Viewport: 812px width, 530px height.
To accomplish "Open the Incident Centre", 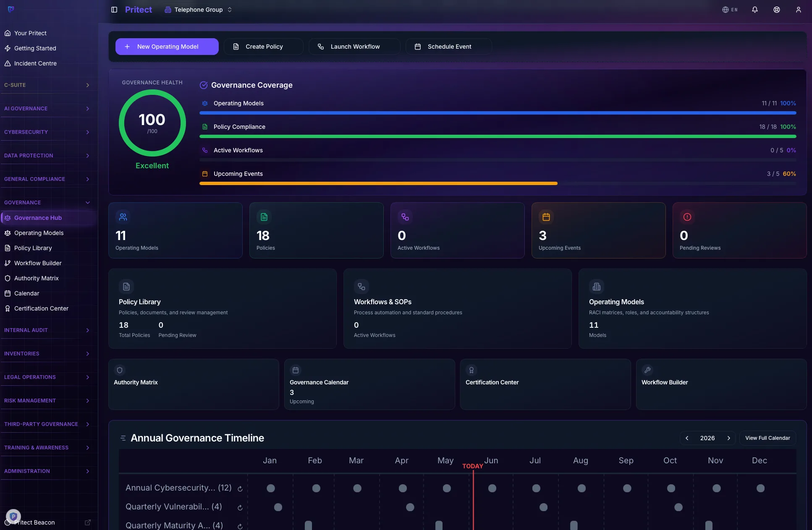I will click(48, 63).
